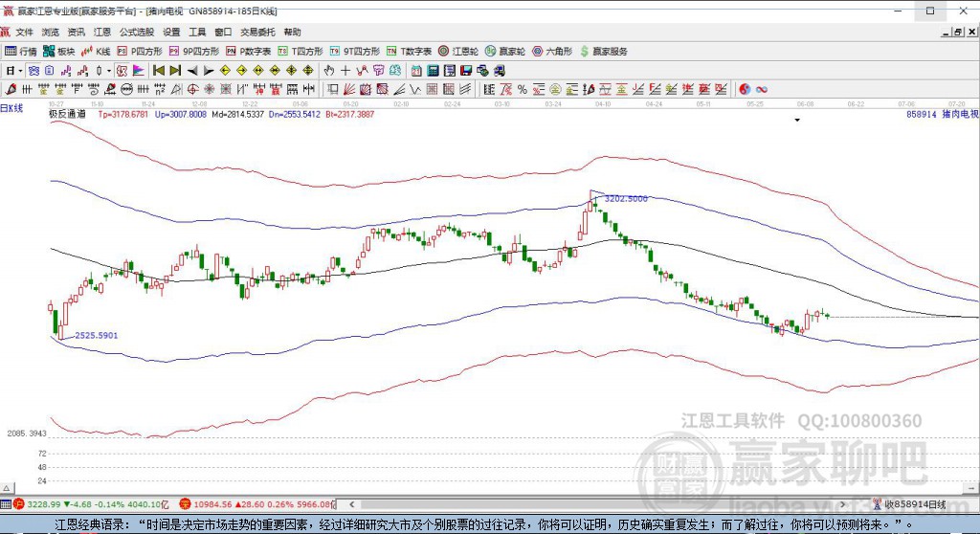
Task: Select the red target circle tool
Action: coord(193,89)
